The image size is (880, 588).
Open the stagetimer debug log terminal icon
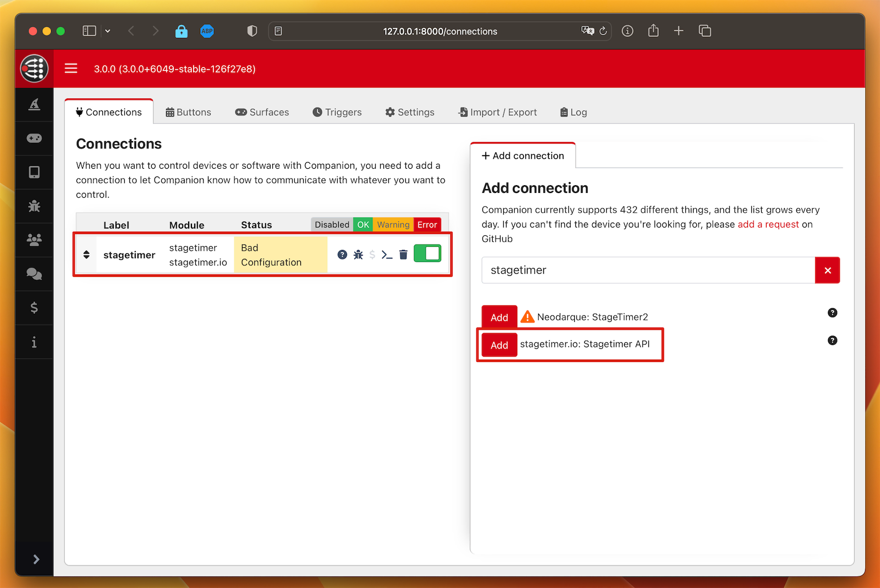click(x=387, y=254)
